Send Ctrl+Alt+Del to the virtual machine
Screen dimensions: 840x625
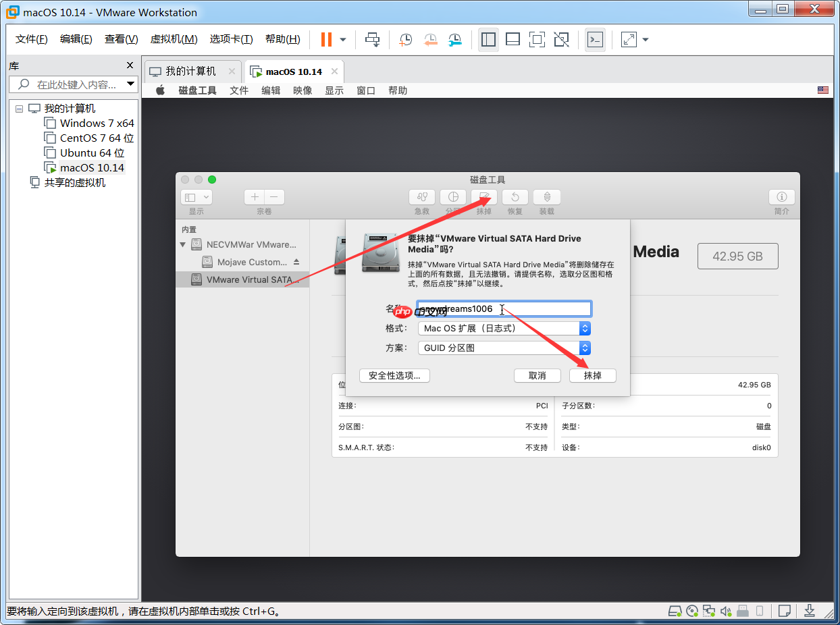pyautogui.click(x=373, y=39)
